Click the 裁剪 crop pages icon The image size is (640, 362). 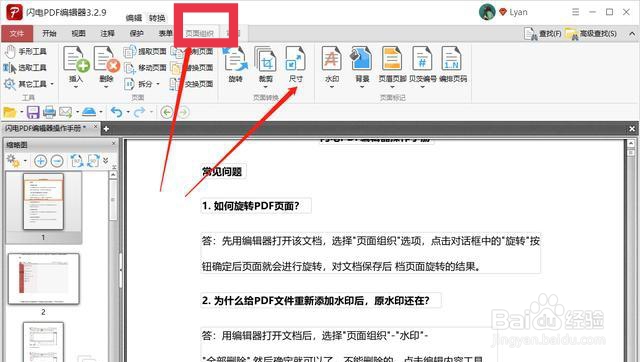point(266,59)
